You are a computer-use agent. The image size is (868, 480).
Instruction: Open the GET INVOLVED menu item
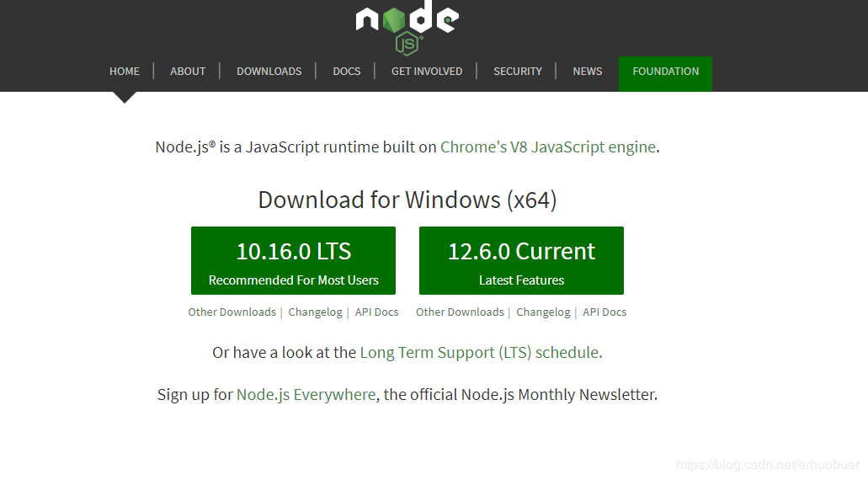coord(427,72)
